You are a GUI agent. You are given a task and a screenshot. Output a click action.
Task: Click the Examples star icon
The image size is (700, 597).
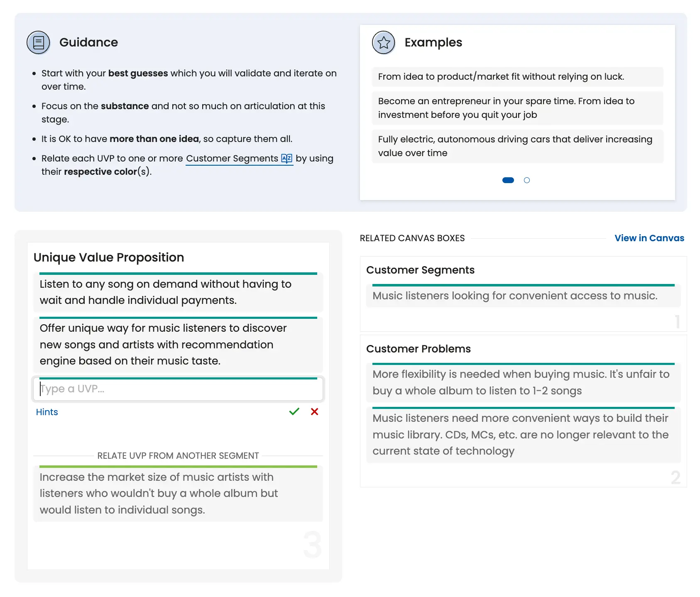click(383, 42)
